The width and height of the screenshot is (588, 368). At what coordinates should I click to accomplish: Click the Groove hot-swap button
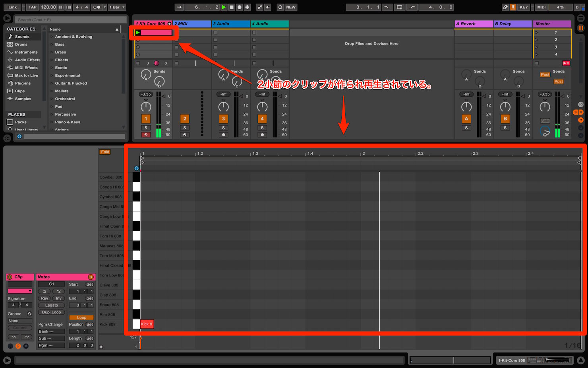[x=29, y=314]
